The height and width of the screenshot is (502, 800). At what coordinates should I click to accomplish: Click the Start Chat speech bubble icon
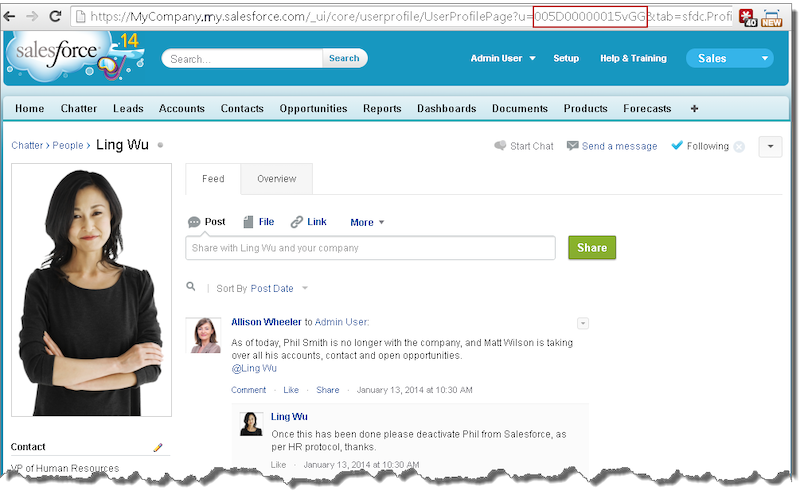[x=500, y=146]
